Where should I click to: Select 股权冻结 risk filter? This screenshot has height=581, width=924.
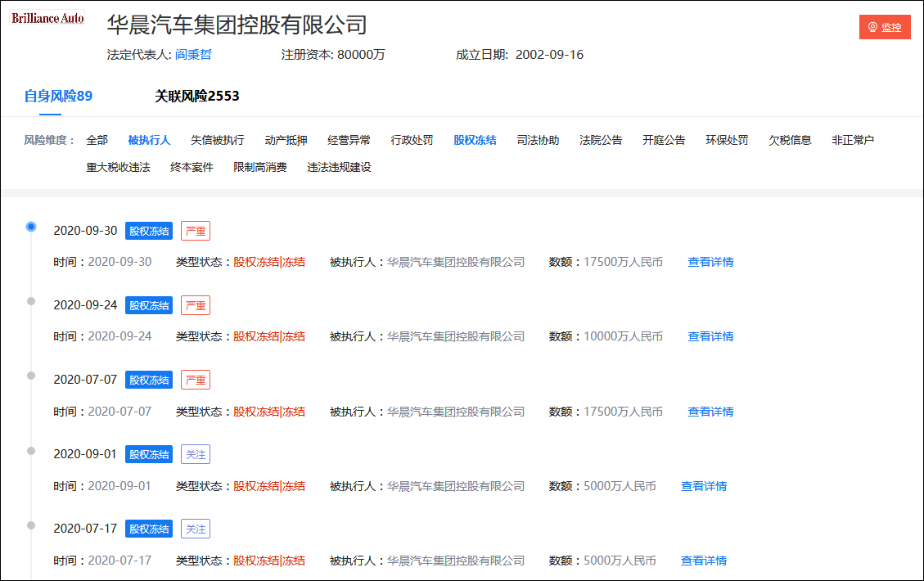(475, 140)
